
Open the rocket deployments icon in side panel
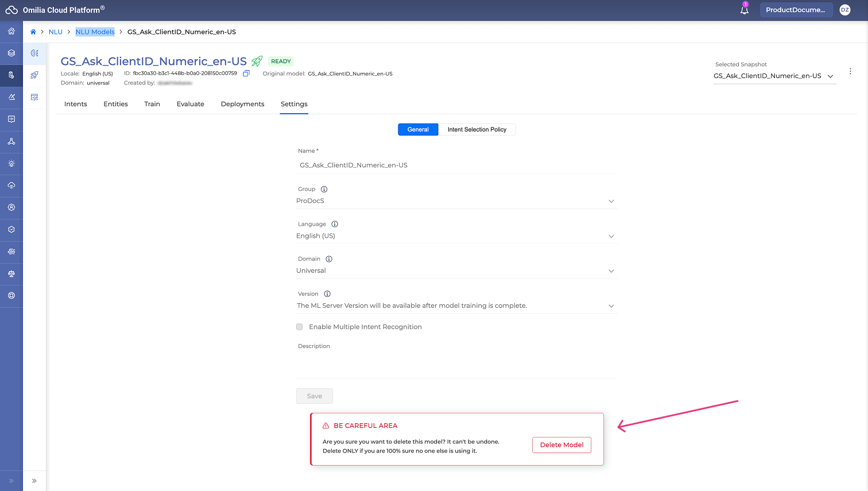point(34,75)
